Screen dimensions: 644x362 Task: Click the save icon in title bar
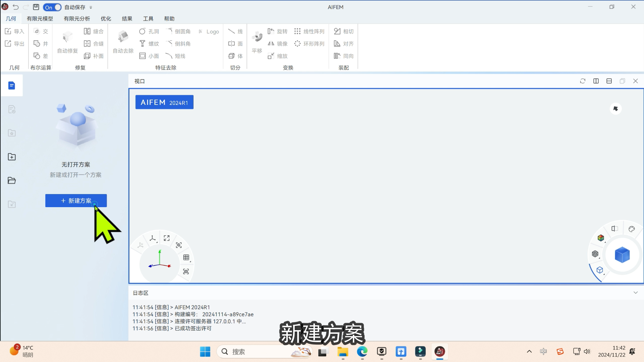[x=36, y=7]
